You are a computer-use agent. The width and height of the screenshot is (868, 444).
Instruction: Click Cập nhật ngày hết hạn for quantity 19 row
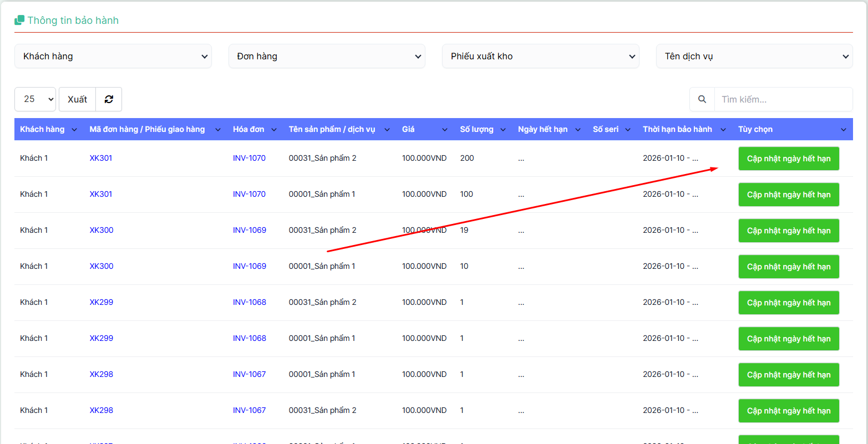pyautogui.click(x=788, y=231)
